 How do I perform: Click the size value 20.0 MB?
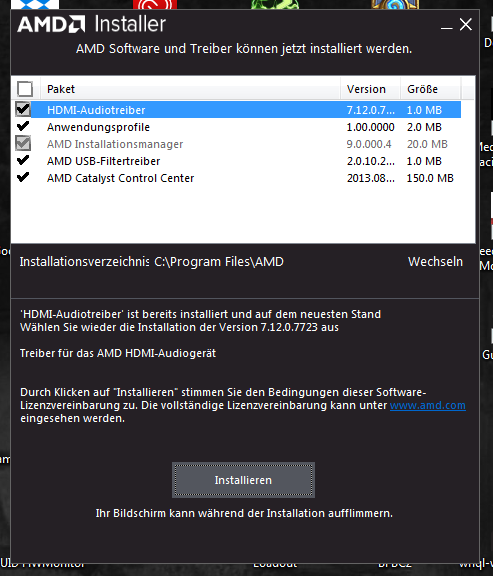(x=427, y=144)
